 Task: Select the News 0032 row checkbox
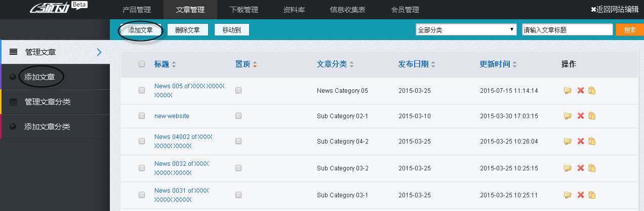pos(142,168)
